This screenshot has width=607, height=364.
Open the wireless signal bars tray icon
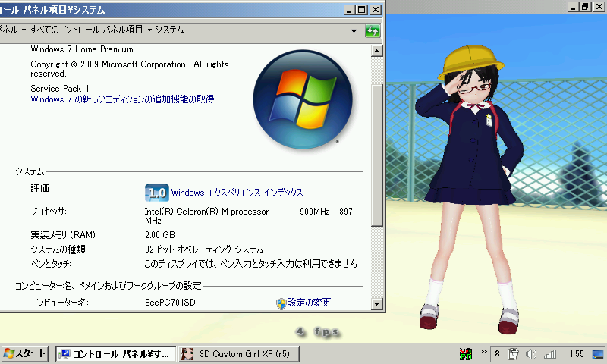550,353
